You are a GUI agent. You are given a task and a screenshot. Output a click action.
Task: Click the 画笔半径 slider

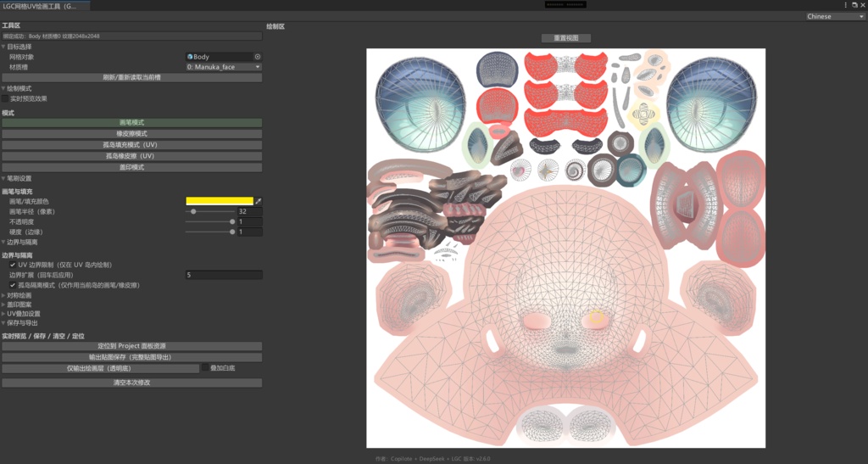click(210, 211)
